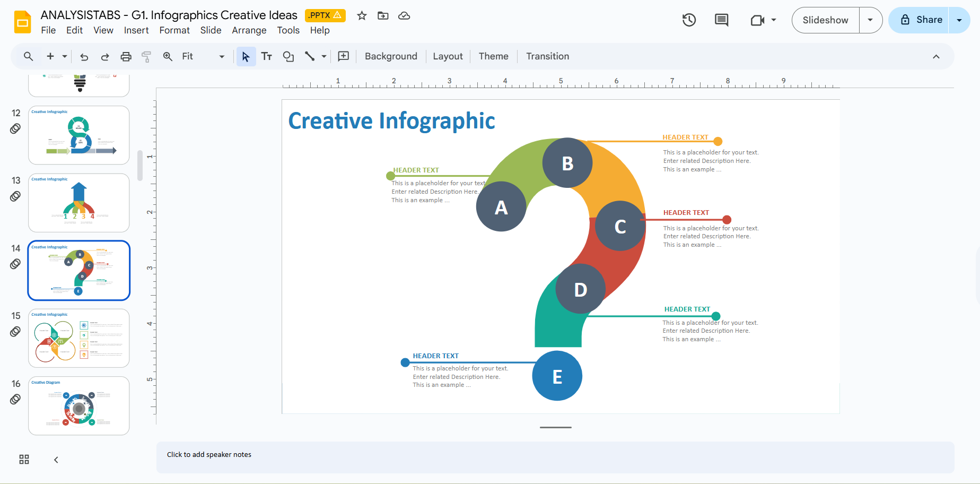Open version history clock icon

coord(689,20)
